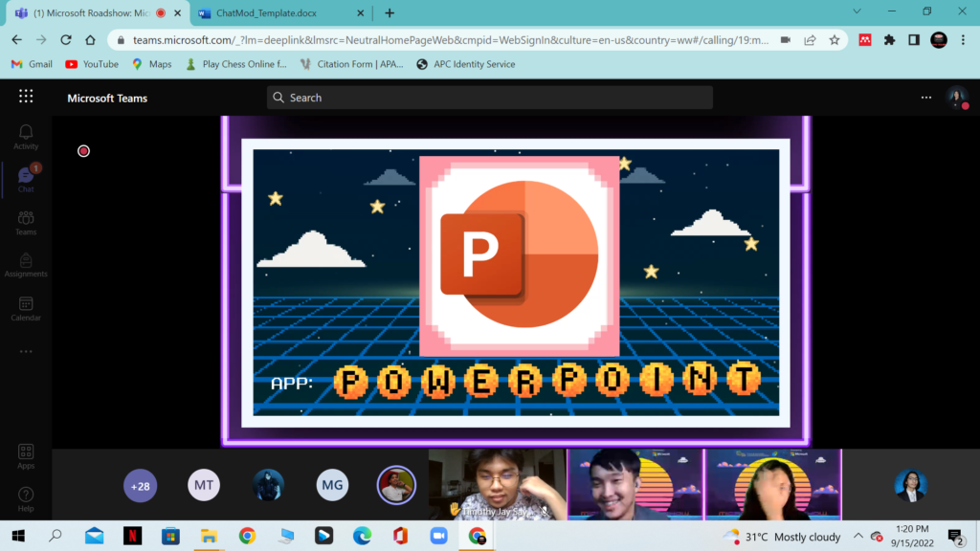Go to the browser home page
The image size is (980, 551).
tap(90, 40)
